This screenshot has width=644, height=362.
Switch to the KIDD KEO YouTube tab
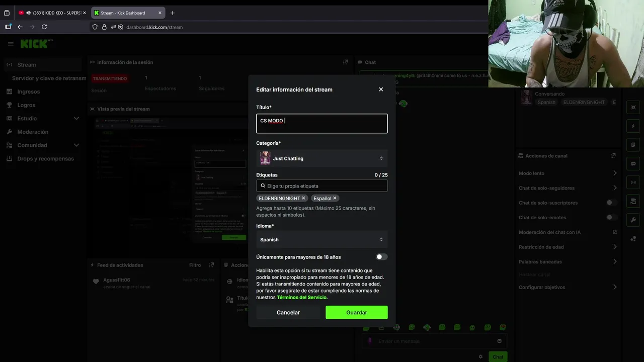[52, 13]
